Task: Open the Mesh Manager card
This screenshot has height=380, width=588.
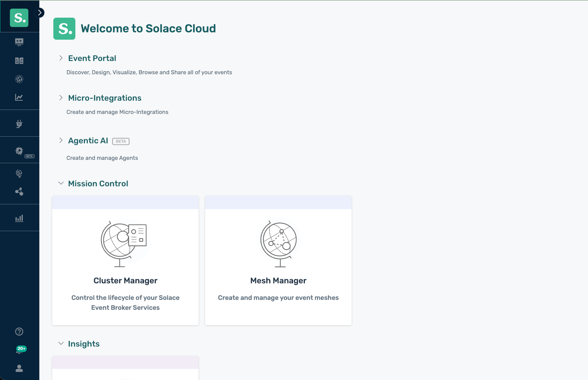Action: click(x=278, y=261)
